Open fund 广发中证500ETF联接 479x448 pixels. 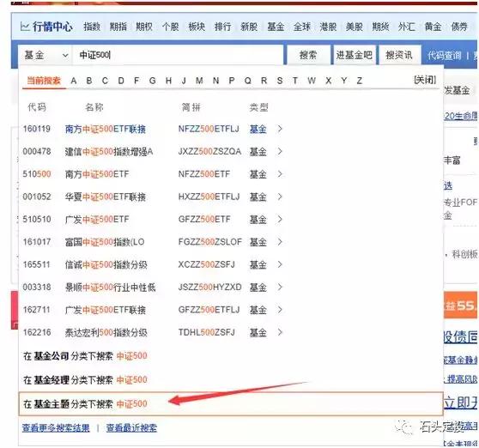tap(106, 310)
